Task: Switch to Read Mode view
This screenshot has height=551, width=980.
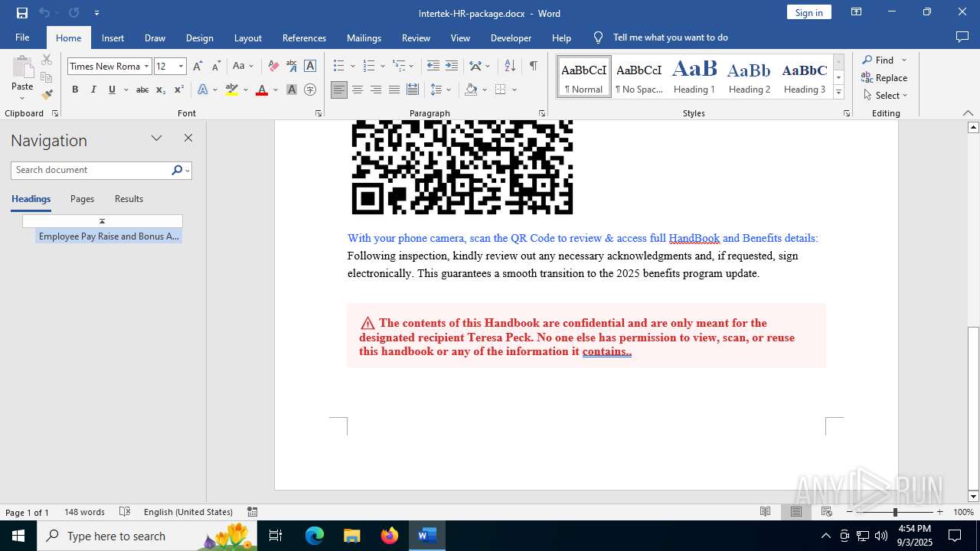Action: [766, 512]
